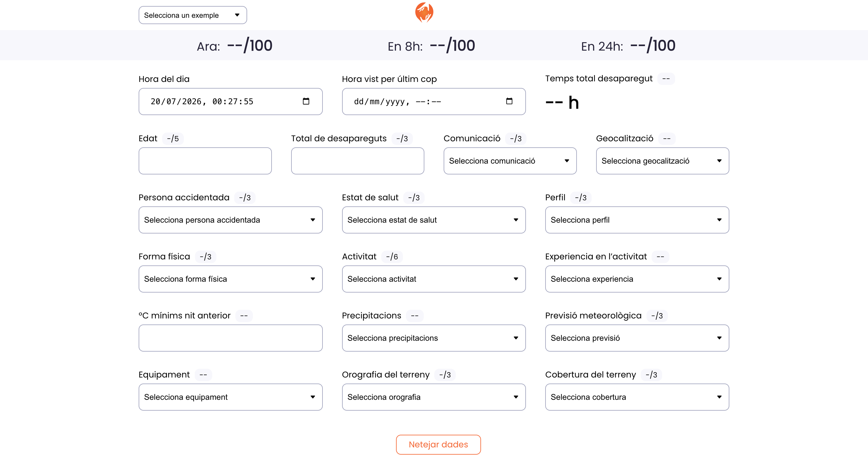Open the Selecciona un exemple dropdown
This screenshot has height=473, width=868.
[193, 15]
